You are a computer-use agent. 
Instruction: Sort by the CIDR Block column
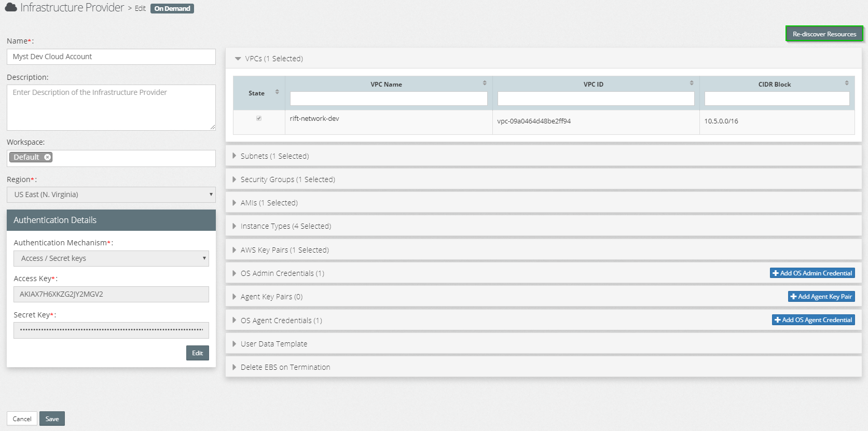[847, 83]
